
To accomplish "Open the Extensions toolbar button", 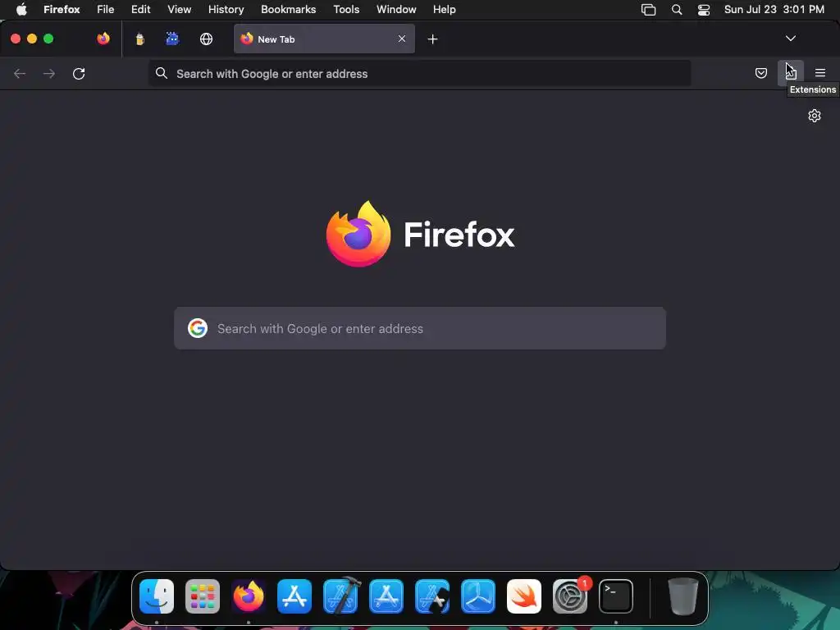I will click(791, 73).
